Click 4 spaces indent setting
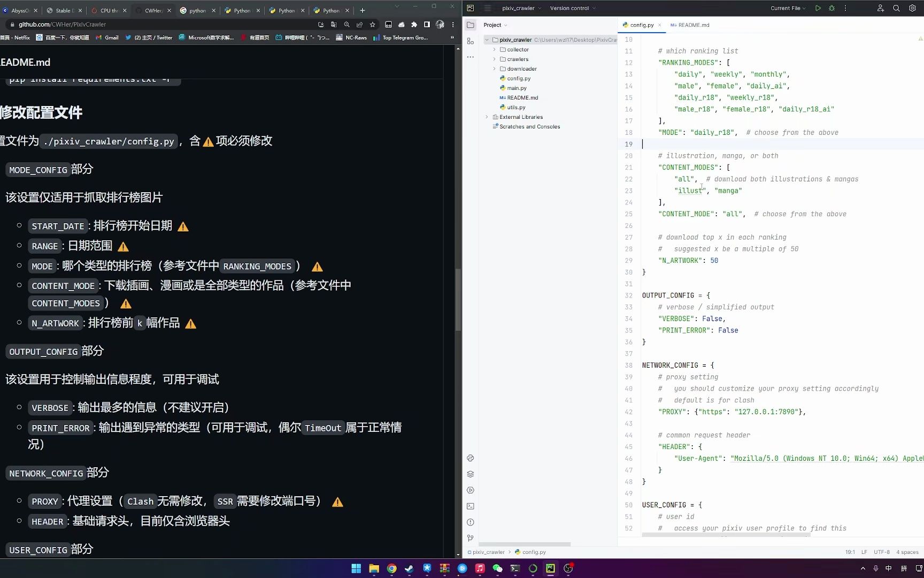This screenshot has width=924, height=578. coord(907,552)
